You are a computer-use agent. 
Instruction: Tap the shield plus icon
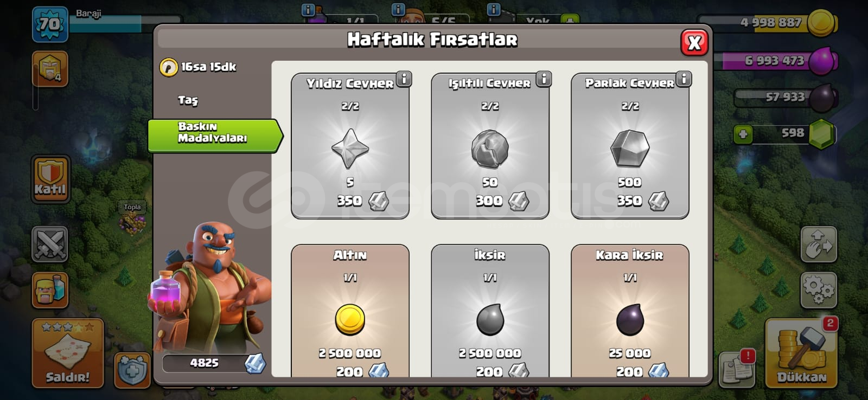coord(132,370)
